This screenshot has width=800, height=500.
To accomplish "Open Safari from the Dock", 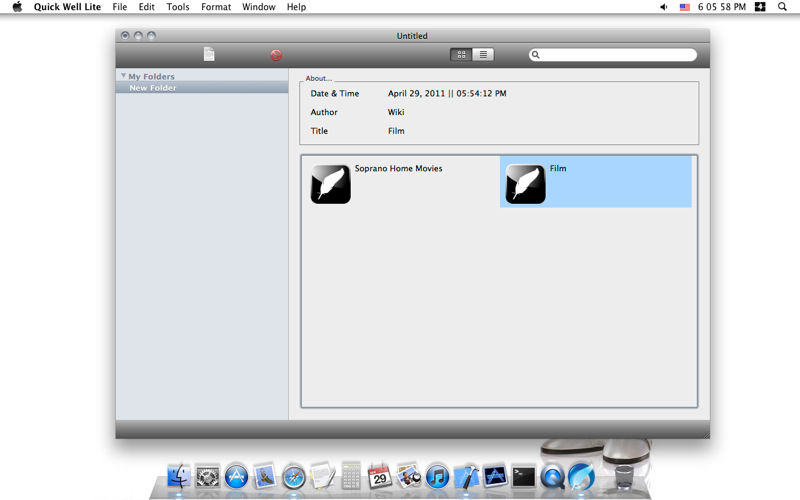I will click(294, 478).
